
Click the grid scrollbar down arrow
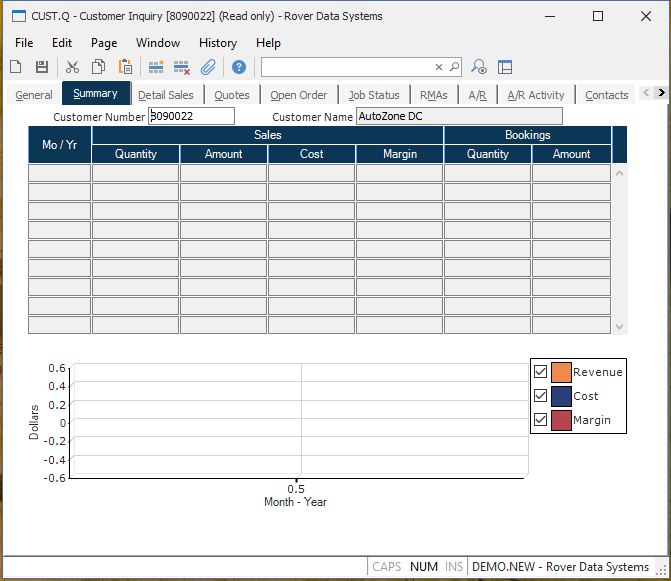point(620,326)
